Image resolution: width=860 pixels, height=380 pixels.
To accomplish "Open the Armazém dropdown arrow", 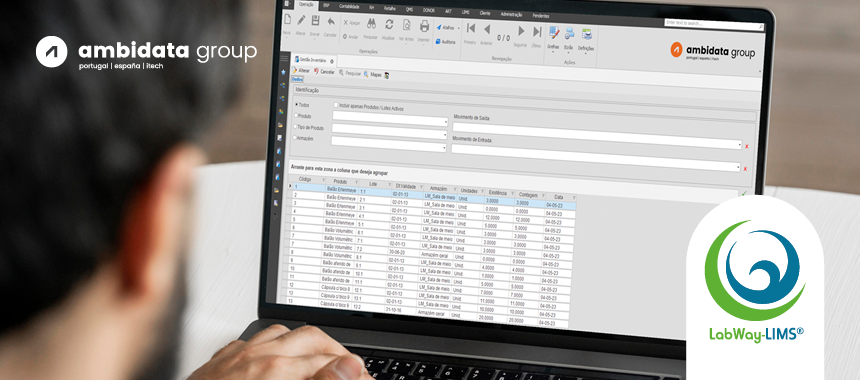I will (444, 148).
